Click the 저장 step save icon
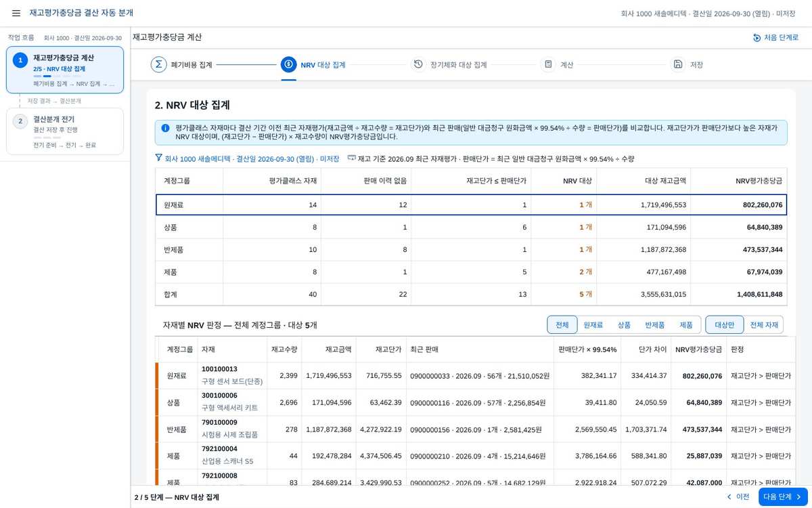Image resolution: width=812 pixels, height=508 pixels. (678, 64)
